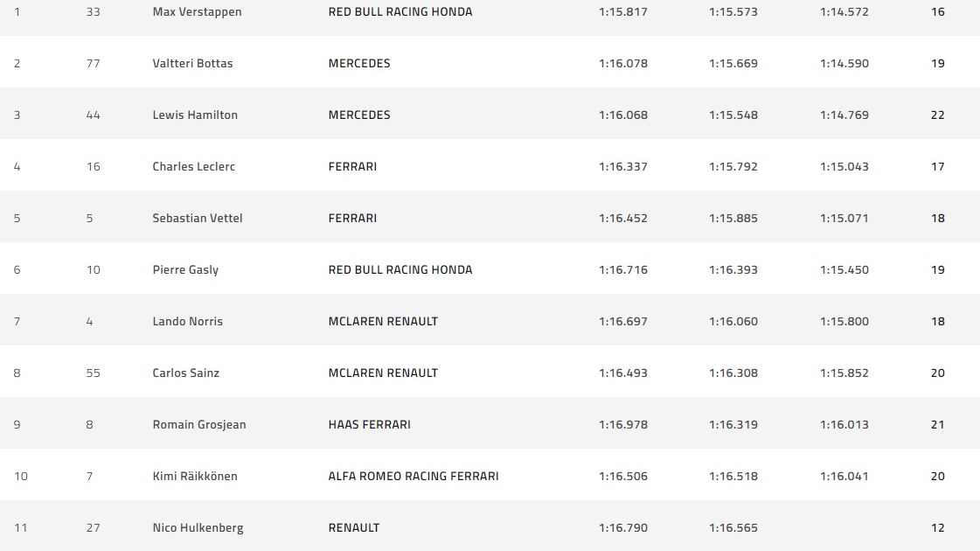Click Bottas's Q3 time 1:14.590
The image size is (980, 551).
[844, 64]
